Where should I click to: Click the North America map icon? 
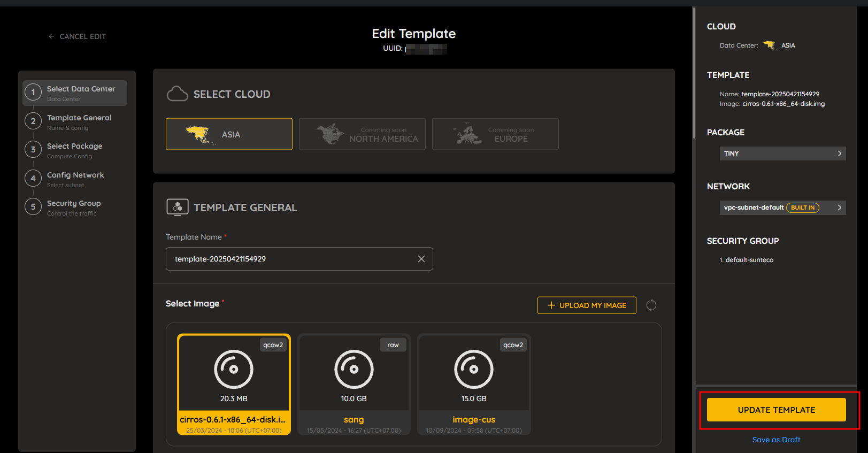331,134
